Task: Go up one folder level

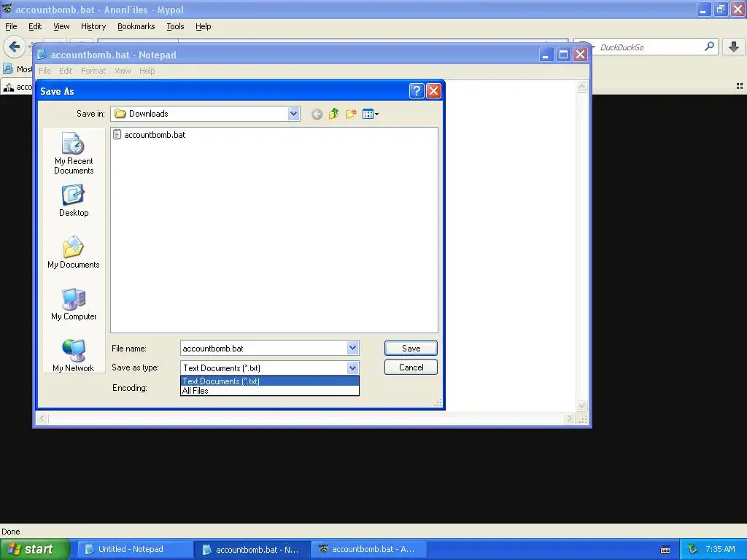Action: 333,114
